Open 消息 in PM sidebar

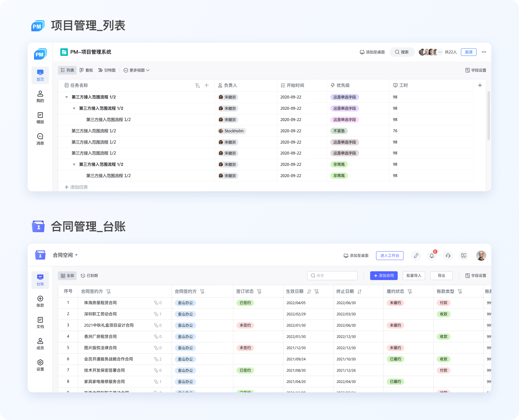tap(40, 139)
